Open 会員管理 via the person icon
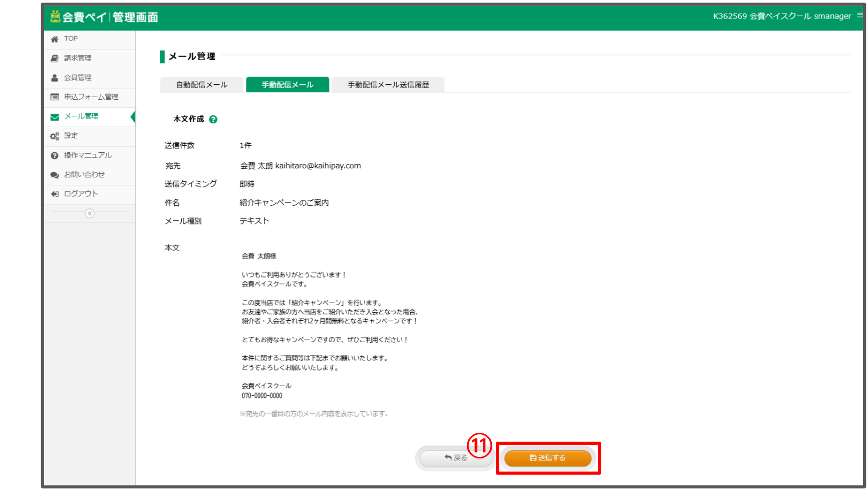The height and width of the screenshot is (491, 868). tap(55, 78)
